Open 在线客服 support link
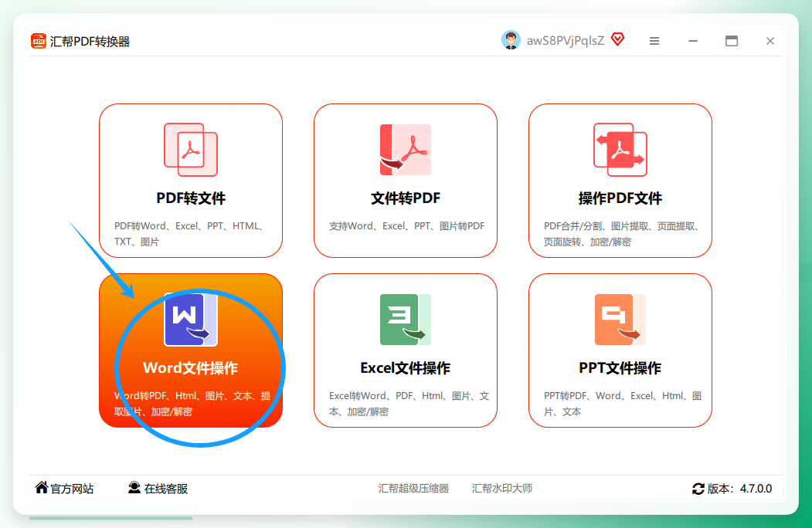This screenshot has width=812, height=528. 165,489
